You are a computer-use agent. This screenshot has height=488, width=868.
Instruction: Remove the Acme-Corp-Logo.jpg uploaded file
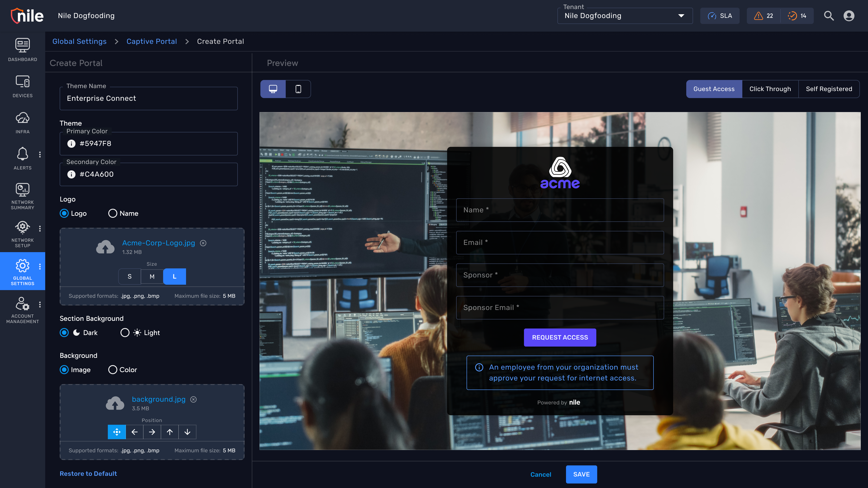(x=203, y=243)
